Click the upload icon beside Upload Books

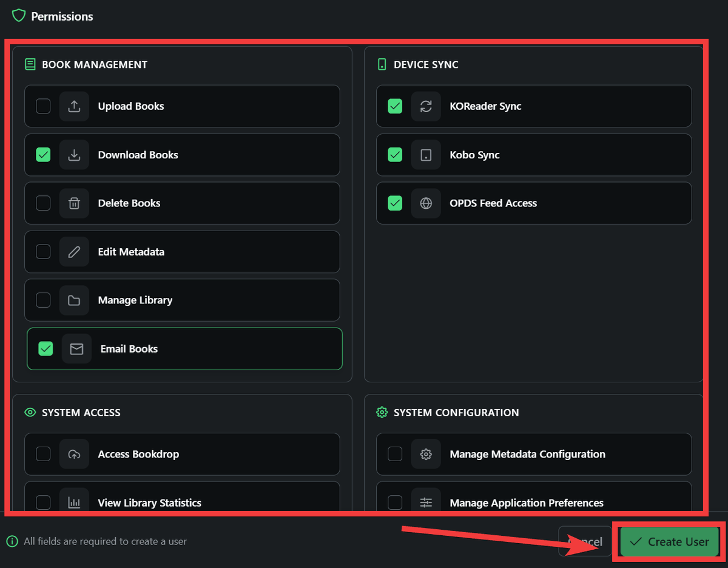coord(74,106)
